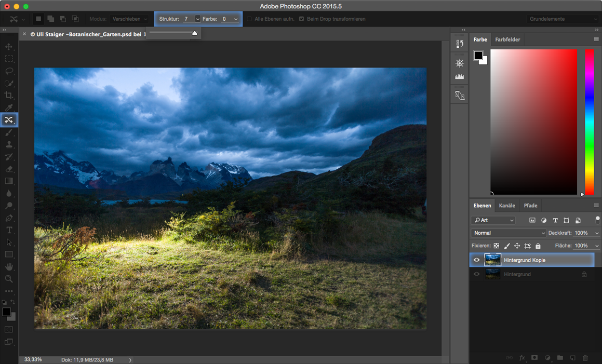Viewport: 602px width, 364px height.
Task: Open the Deckkraft opacity dropdown arrow
Action: coord(597,233)
